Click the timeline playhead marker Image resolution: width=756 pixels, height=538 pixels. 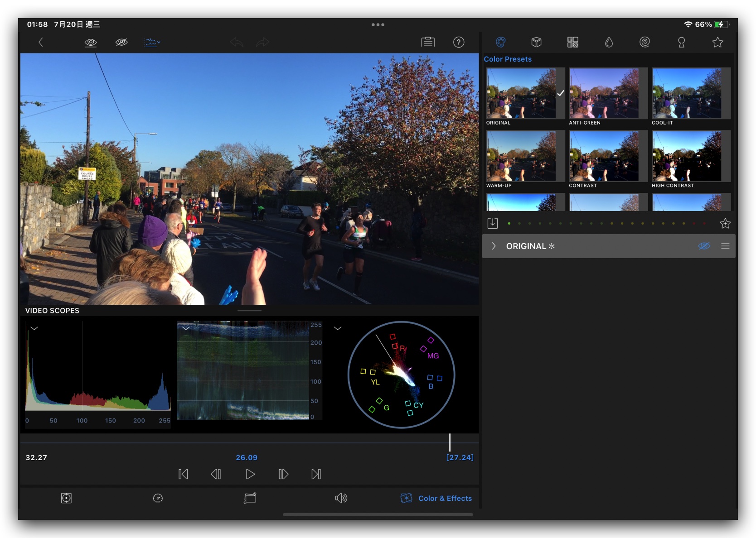tap(450, 442)
